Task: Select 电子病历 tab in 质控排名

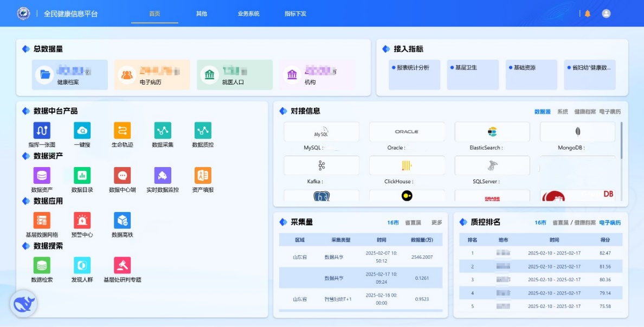Action: point(610,222)
